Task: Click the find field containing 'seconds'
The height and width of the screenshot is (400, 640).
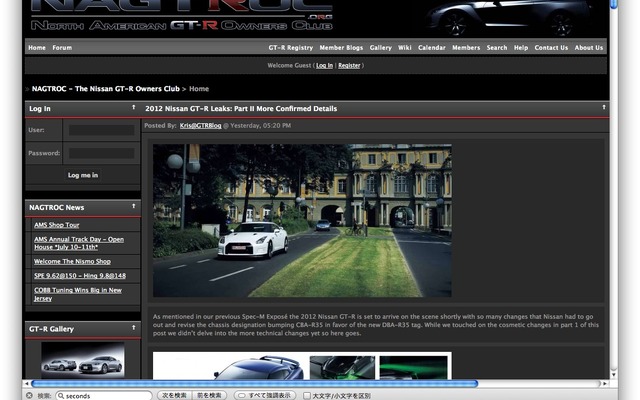Action: 104,396
